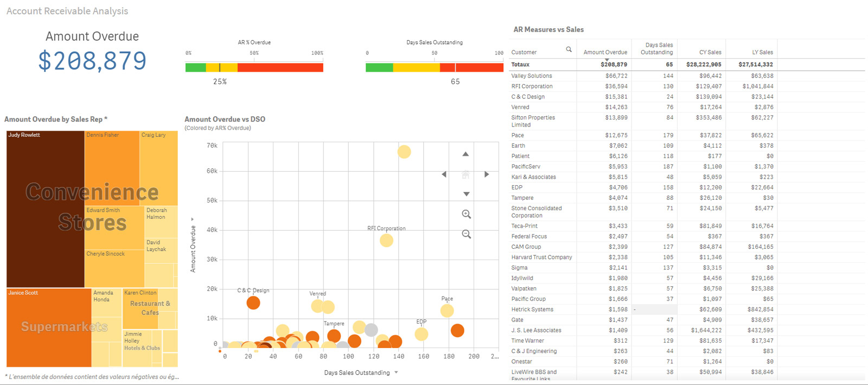Choose the Edward Smith treemap block
The height and width of the screenshot is (385, 868).
pos(114,228)
